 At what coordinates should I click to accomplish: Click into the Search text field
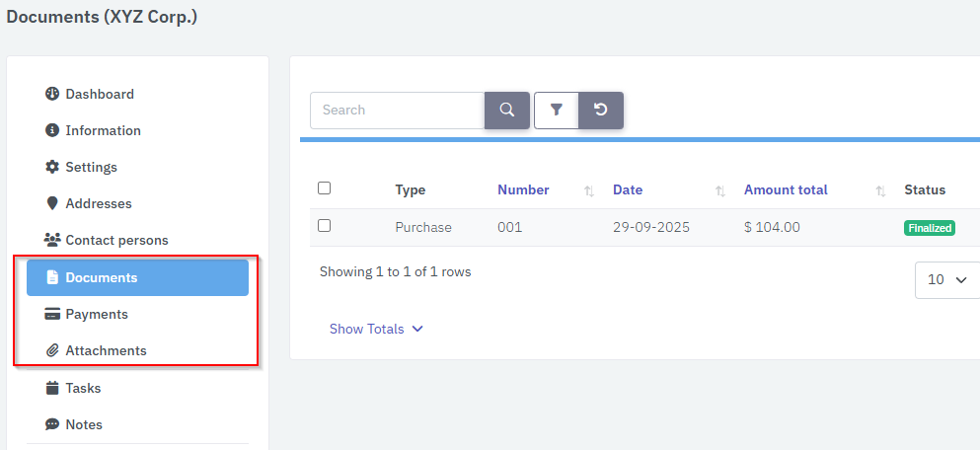point(397,111)
